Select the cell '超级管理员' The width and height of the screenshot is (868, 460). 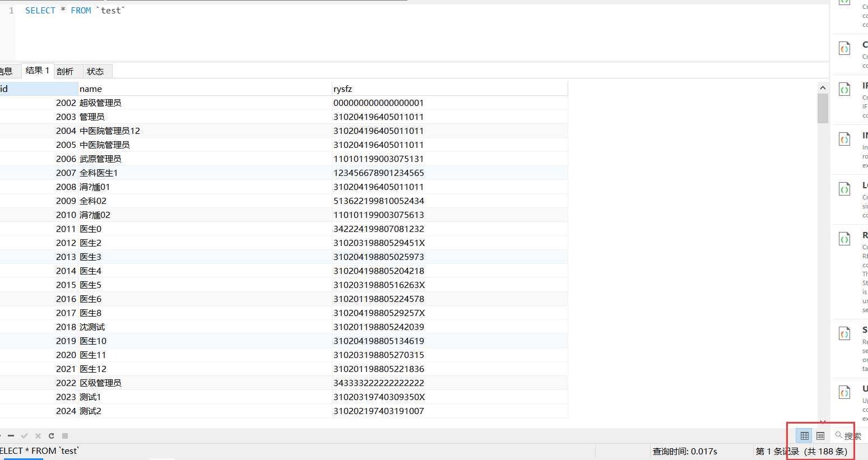[205, 103]
